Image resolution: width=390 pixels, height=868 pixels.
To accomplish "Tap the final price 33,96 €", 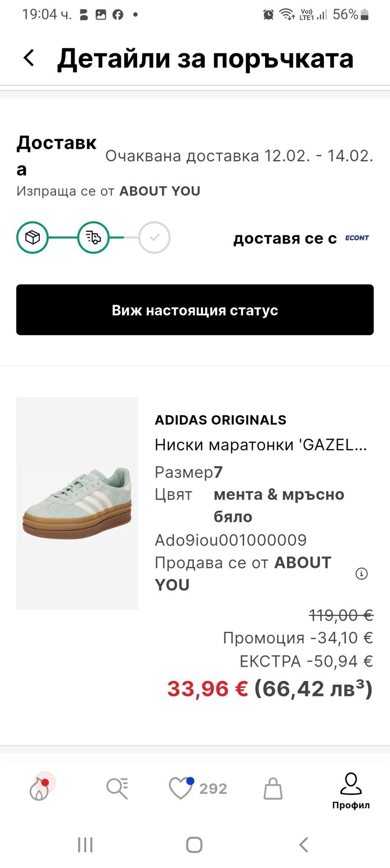I will [x=207, y=689].
